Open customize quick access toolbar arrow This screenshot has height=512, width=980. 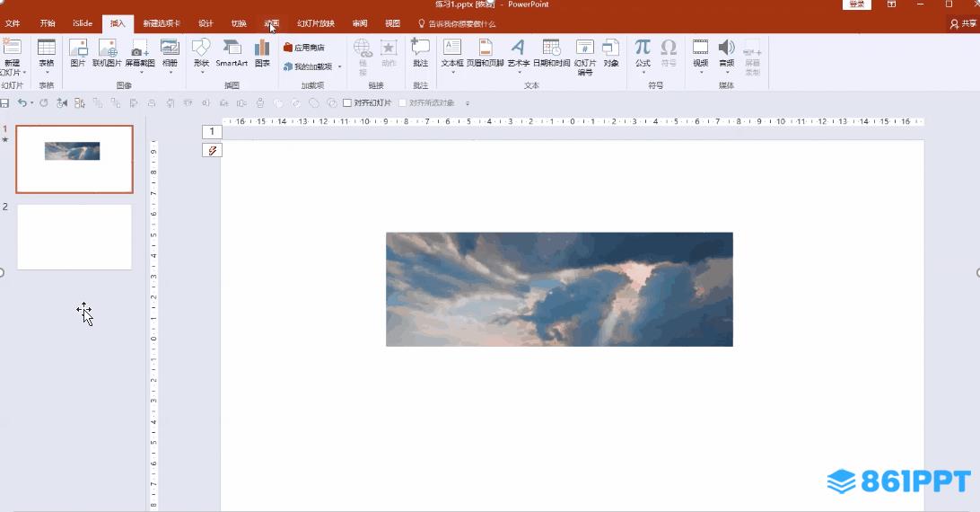pos(468,102)
